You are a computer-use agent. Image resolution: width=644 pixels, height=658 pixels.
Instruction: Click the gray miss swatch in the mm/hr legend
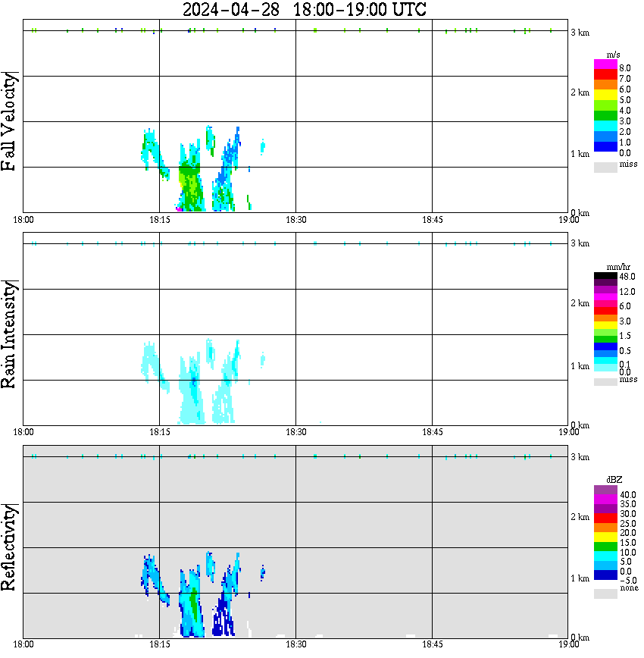click(605, 382)
